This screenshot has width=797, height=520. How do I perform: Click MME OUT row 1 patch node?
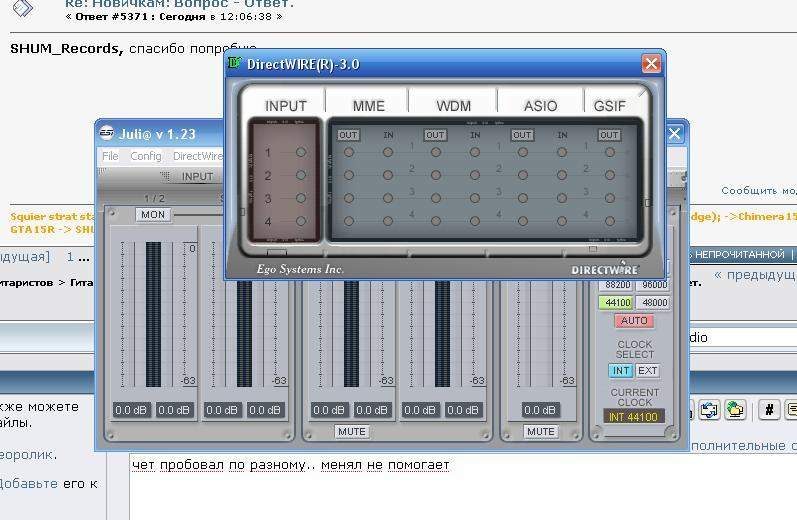pyautogui.click(x=348, y=153)
